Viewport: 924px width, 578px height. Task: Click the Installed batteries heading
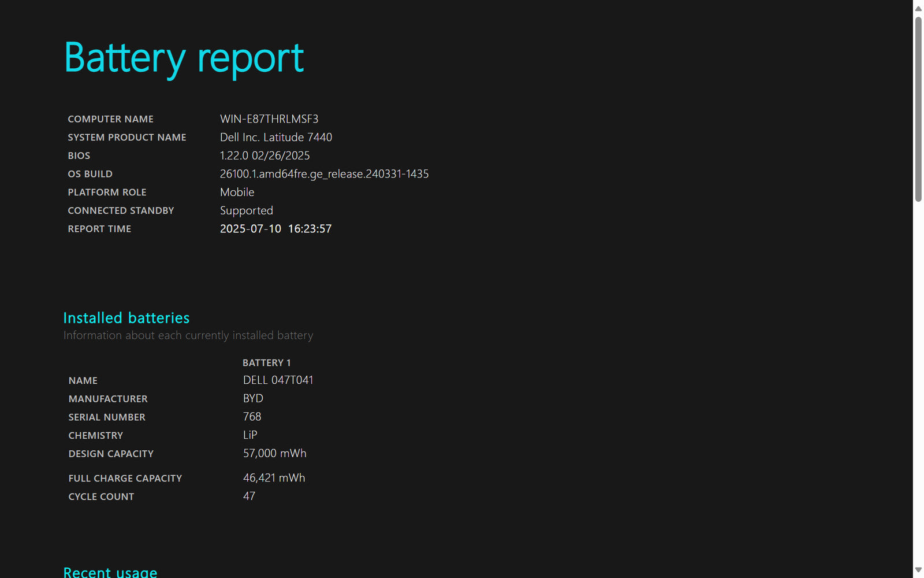126,318
